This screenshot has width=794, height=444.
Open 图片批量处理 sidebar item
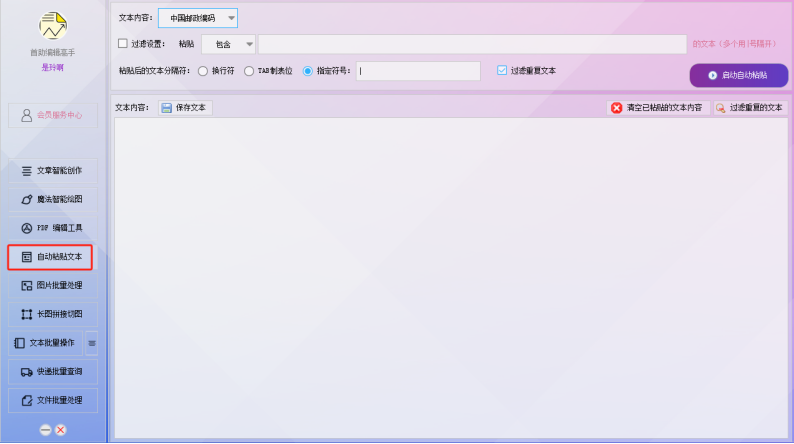(x=53, y=286)
